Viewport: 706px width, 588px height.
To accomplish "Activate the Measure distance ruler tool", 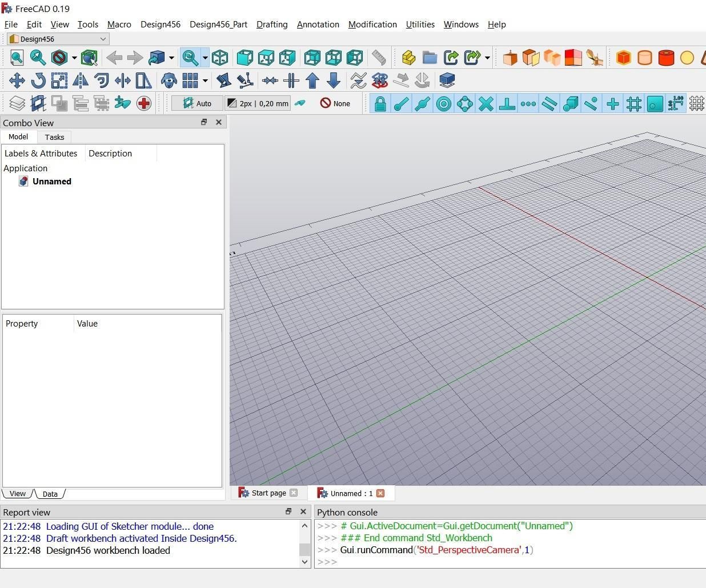I will pyautogui.click(x=378, y=57).
